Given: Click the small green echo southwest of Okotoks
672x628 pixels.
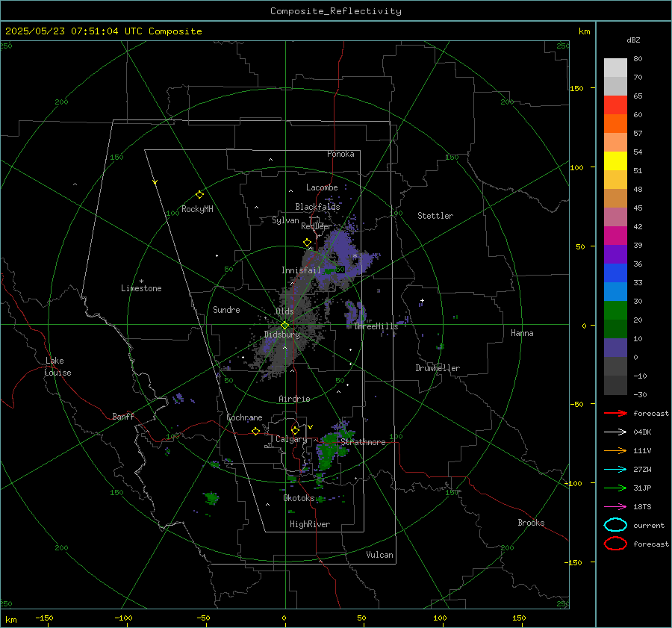Looking at the screenshot, I should point(211,498).
